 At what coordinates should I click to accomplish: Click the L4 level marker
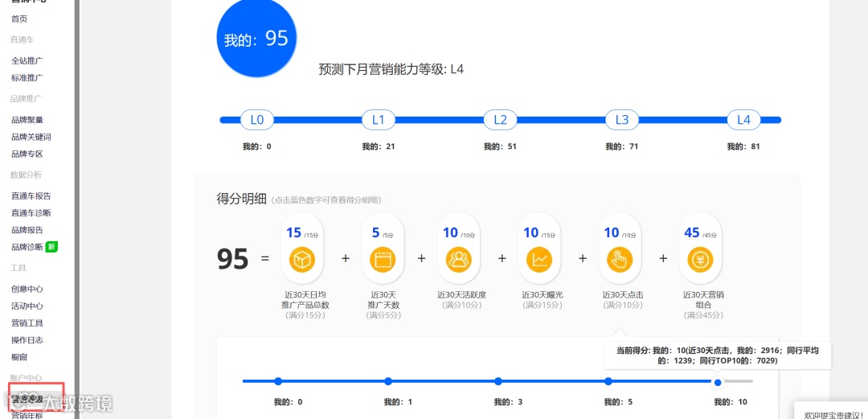tap(743, 120)
